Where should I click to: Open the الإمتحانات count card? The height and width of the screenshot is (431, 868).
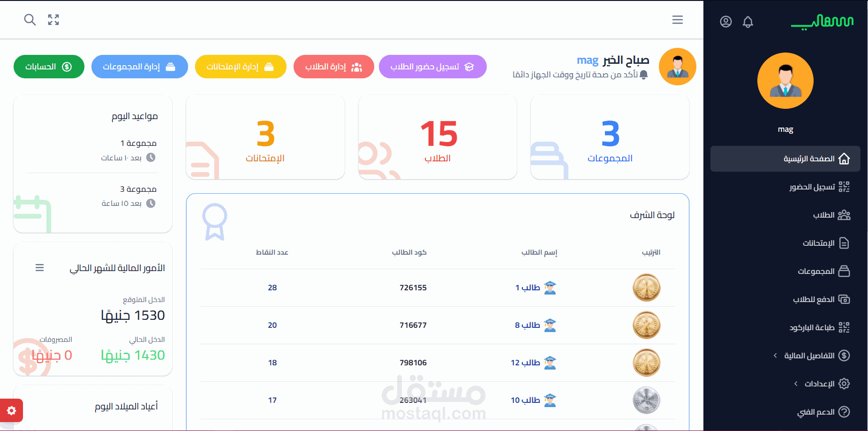(x=265, y=137)
